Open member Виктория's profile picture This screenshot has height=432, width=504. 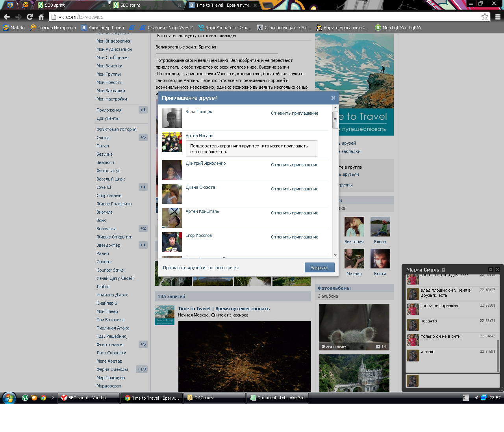point(354,227)
